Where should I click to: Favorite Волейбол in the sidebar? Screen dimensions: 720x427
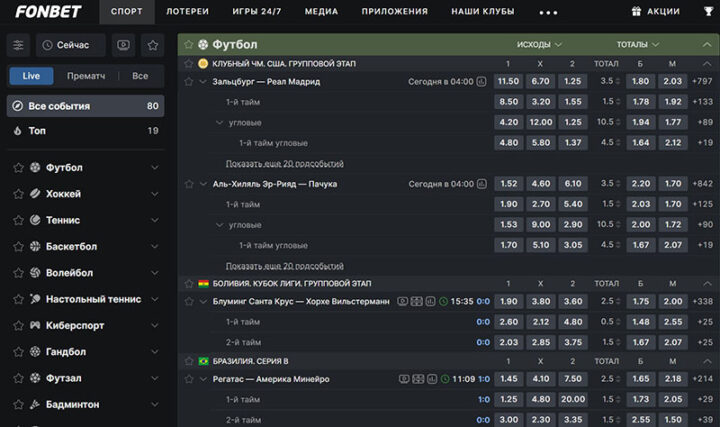pos(18,273)
